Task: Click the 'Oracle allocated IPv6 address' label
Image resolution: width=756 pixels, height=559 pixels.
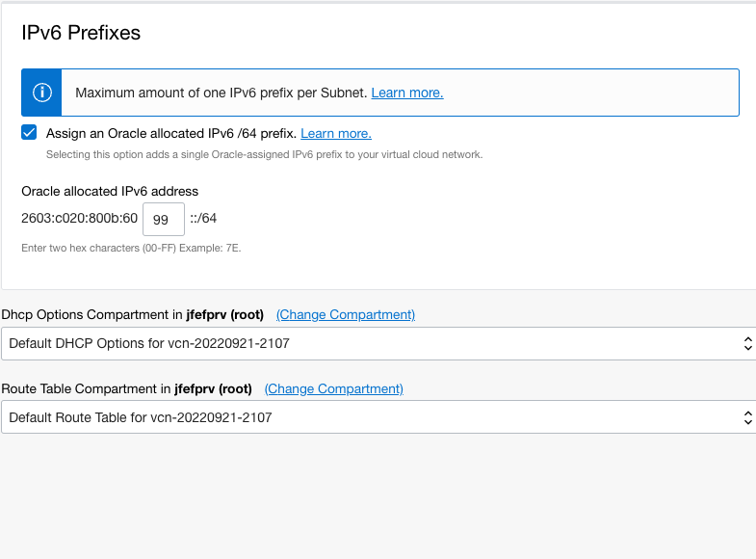Action: pyautogui.click(x=110, y=191)
